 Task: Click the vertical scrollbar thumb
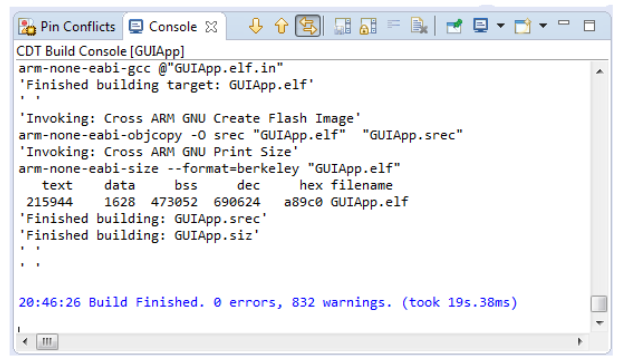(x=599, y=304)
